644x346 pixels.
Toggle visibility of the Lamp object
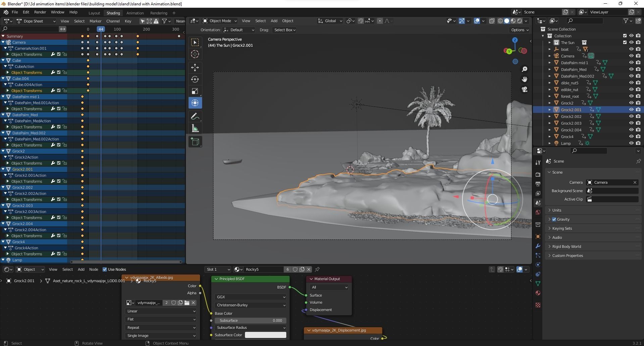pos(631,143)
